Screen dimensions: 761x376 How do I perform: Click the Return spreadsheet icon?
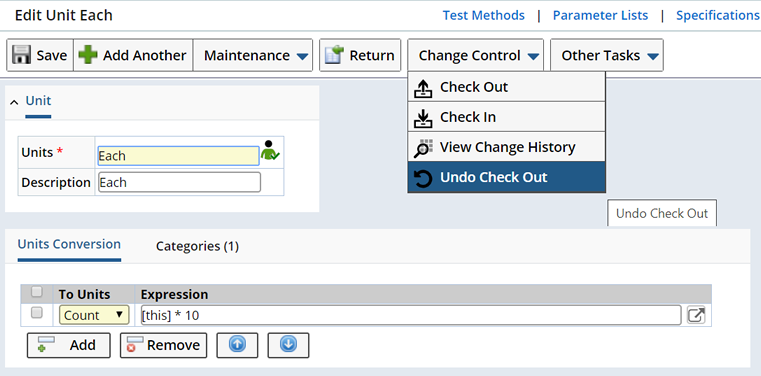334,55
